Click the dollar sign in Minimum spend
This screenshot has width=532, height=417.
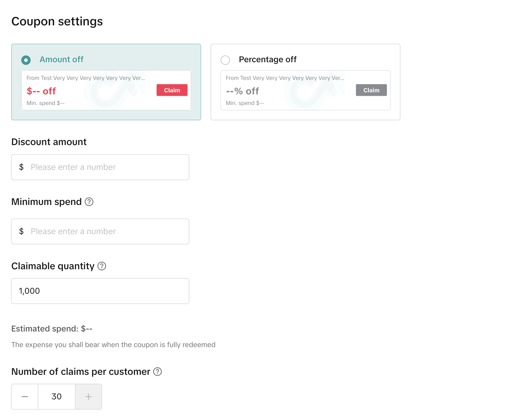(21, 232)
